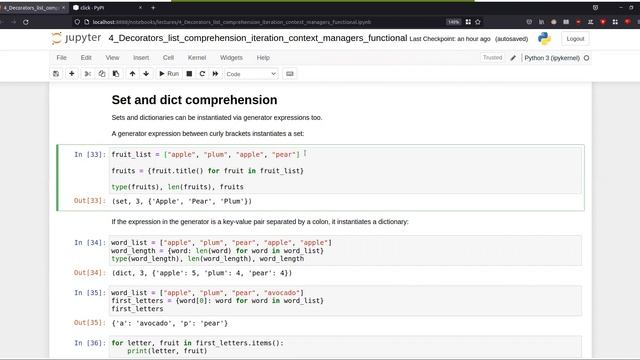Click the Last Checkpoint text
640x360 pixels.
pos(450,39)
